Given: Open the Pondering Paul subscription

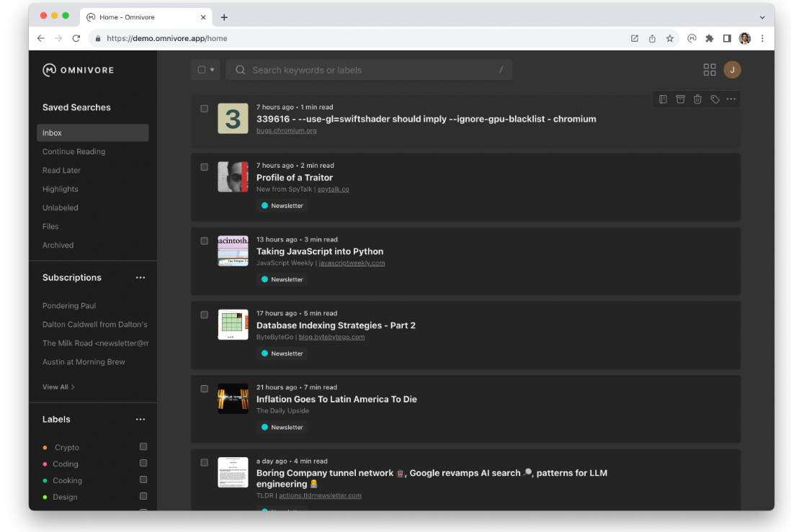Looking at the screenshot, I should [x=69, y=305].
